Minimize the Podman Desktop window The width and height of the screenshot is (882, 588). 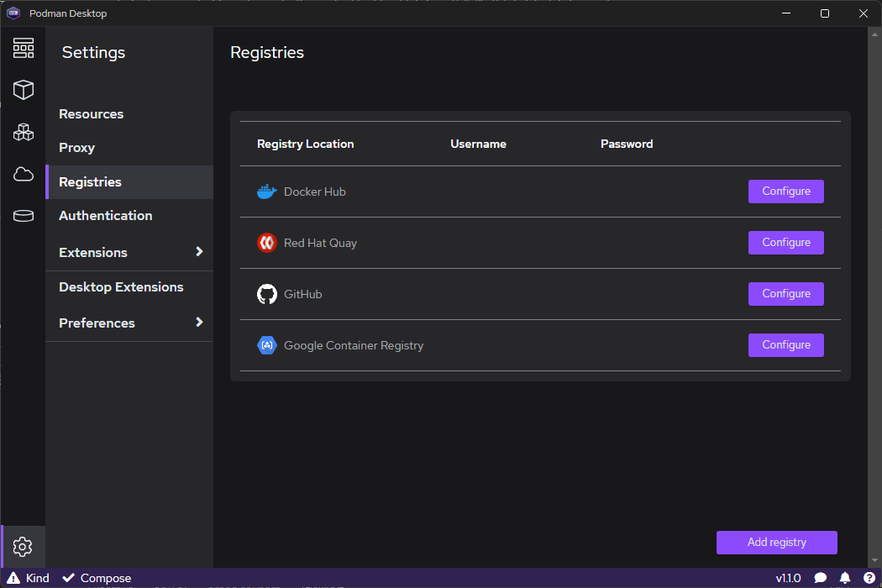[x=785, y=13]
